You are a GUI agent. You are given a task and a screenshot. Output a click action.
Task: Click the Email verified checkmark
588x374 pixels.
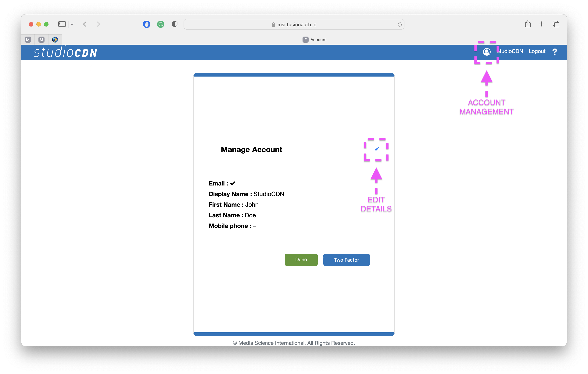coord(233,183)
